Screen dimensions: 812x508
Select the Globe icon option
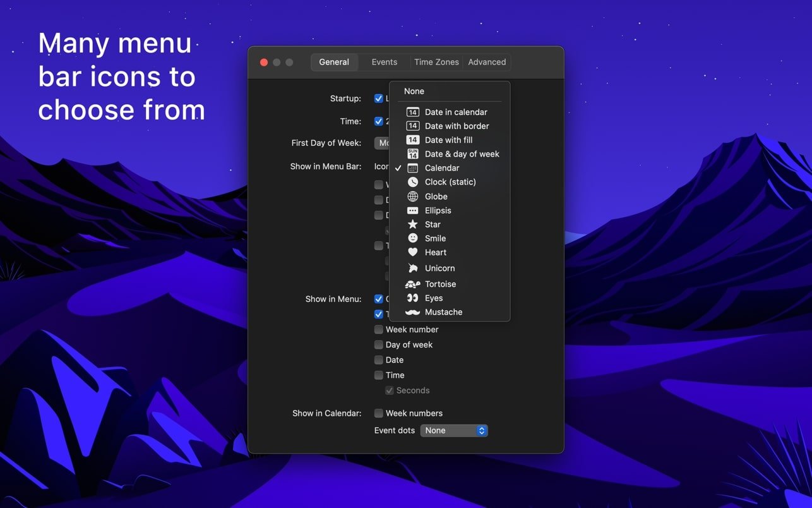pyautogui.click(x=436, y=197)
